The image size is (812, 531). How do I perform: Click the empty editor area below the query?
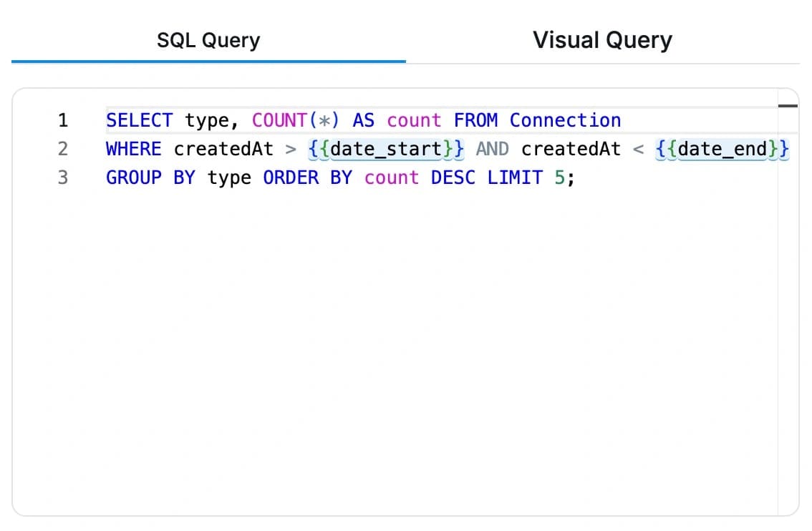pyautogui.click(x=401, y=322)
